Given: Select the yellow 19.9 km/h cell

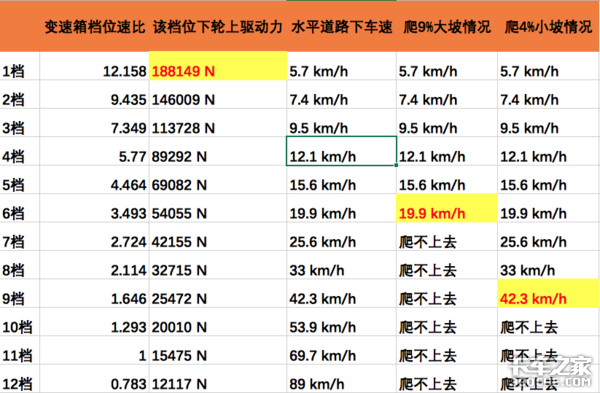Looking at the screenshot, I should [x=447, y=208].
